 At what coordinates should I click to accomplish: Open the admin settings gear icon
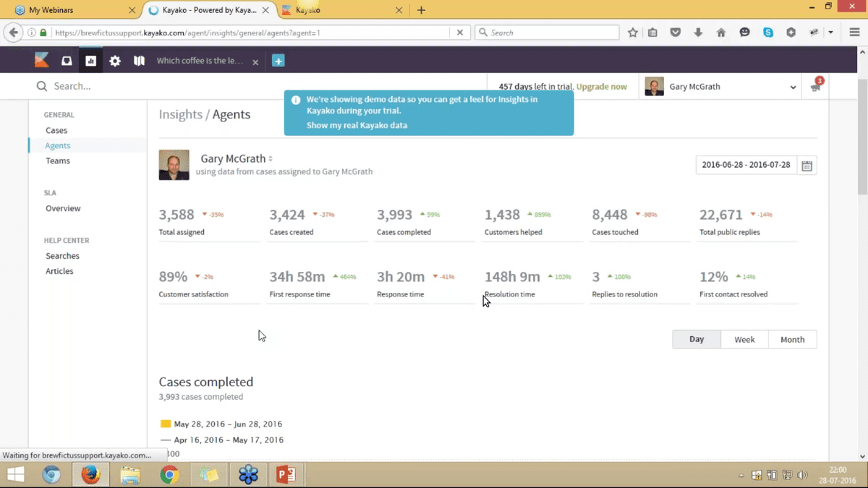coord(115,61)
